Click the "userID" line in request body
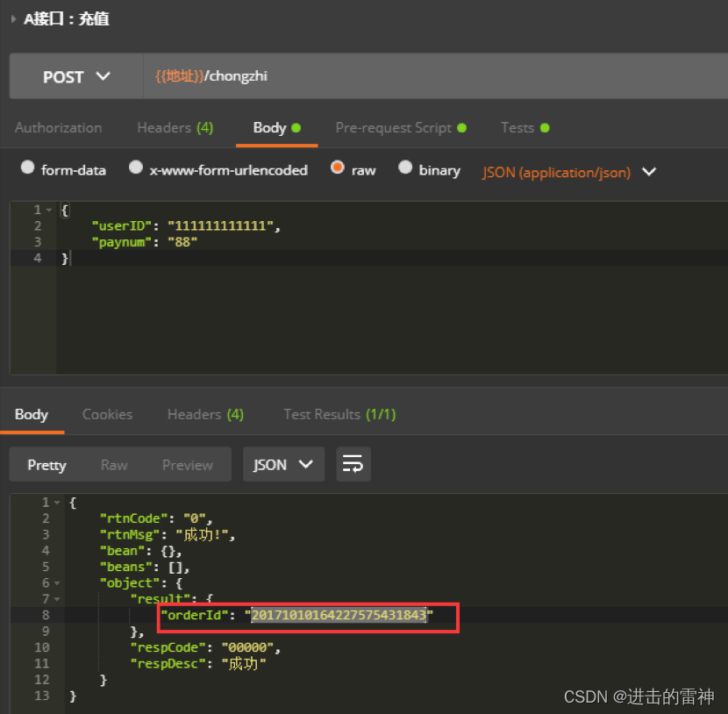Screen dimensions: 728x714 186,226
